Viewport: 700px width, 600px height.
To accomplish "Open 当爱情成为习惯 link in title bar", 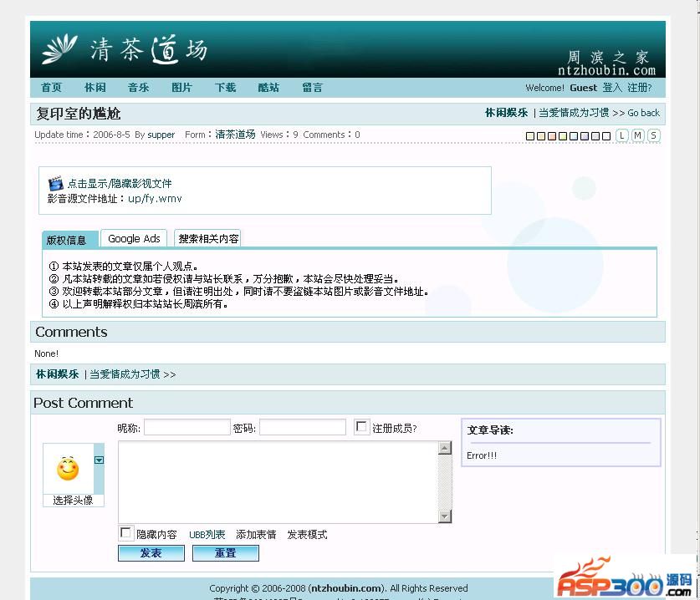I will (x=574, y=113).
